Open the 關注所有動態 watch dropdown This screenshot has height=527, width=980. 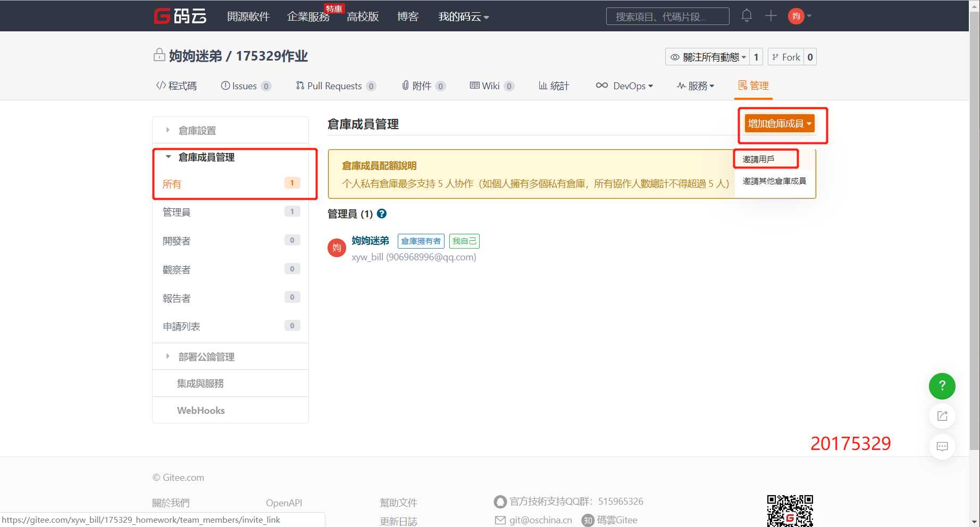coord(708,57)
